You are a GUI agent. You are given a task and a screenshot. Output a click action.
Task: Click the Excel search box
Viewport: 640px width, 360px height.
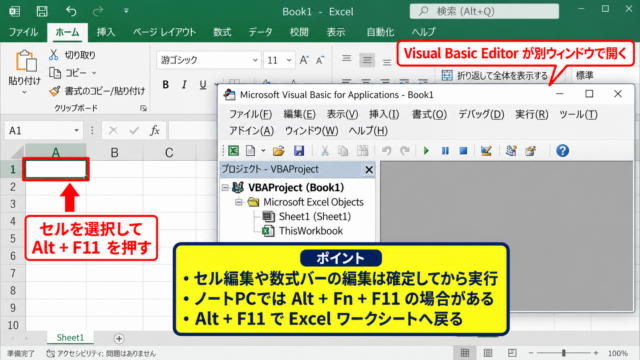point(484,11)
